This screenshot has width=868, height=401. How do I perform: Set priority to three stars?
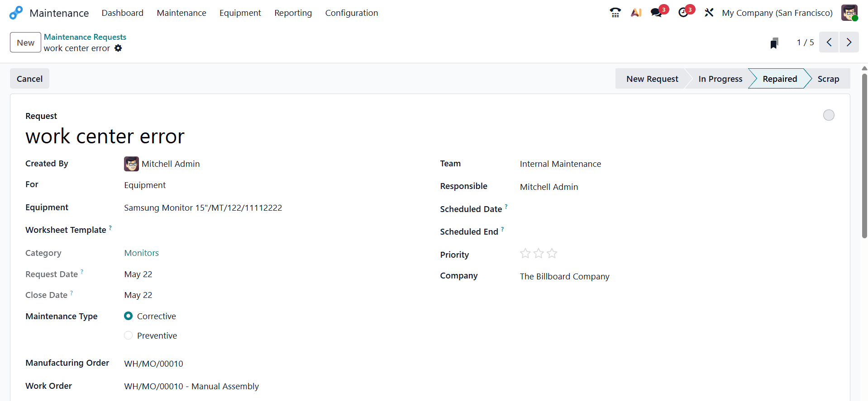pyautogui.click(x=552, y=254)
